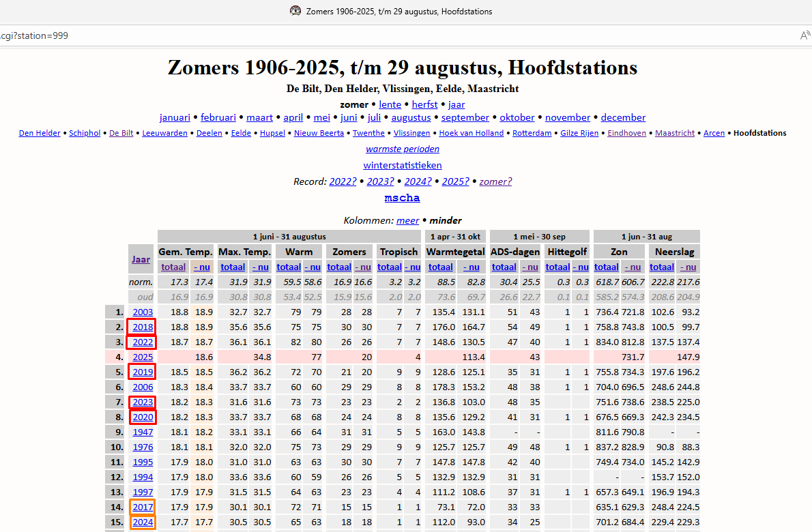The width and height of the screenshot is (812, 532).
Task: Click the warmste perioden link
Action: 403,149
